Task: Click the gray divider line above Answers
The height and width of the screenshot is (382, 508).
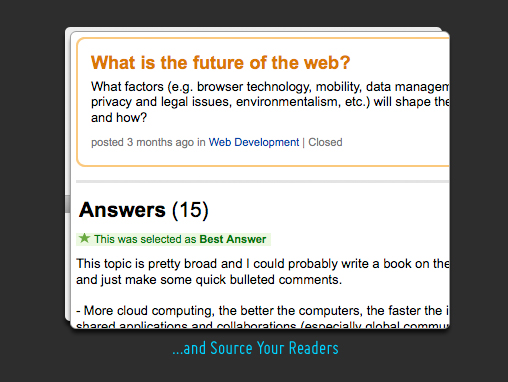Action: point(262,182)
